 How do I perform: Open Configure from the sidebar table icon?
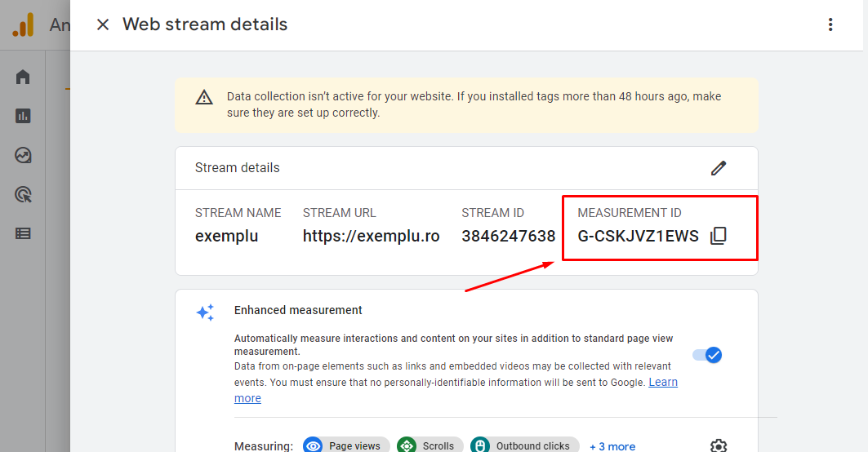click(x=23, y=233)
